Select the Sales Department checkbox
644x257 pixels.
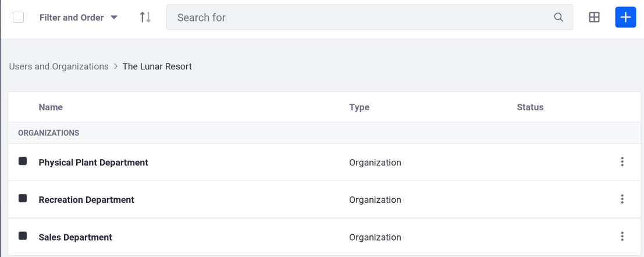23,236
